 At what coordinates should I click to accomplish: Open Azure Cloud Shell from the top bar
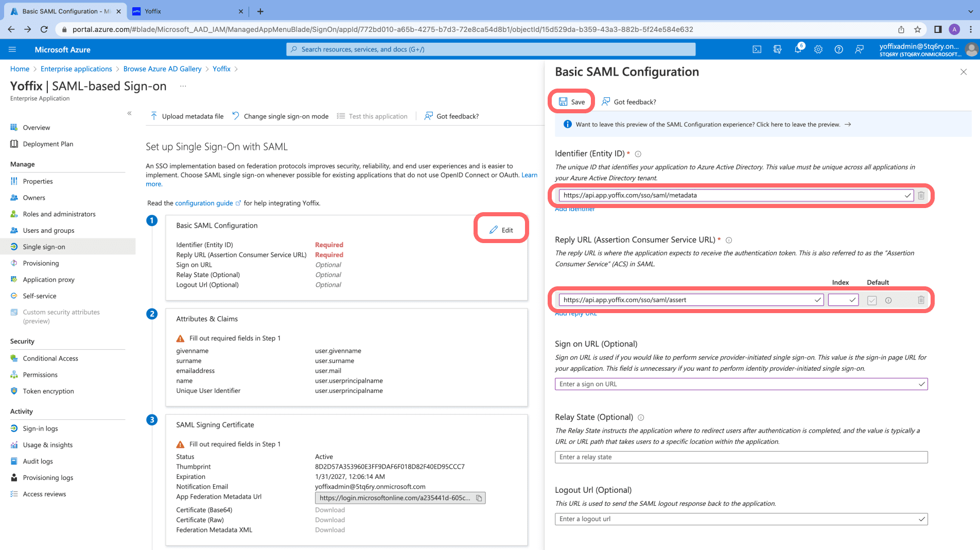click(x=757, y=49)
